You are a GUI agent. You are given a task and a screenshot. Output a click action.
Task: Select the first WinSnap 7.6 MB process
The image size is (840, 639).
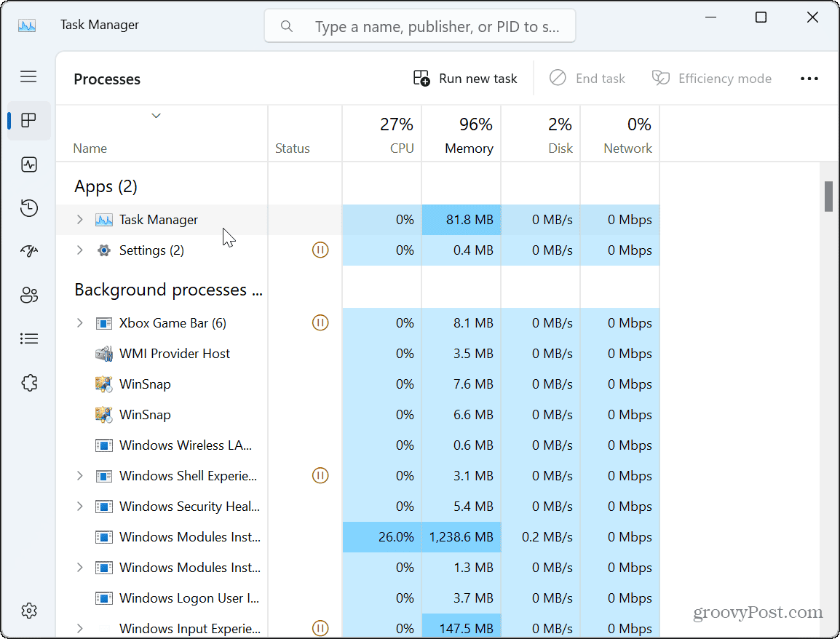pyautogui.click(x=358, y=384)
